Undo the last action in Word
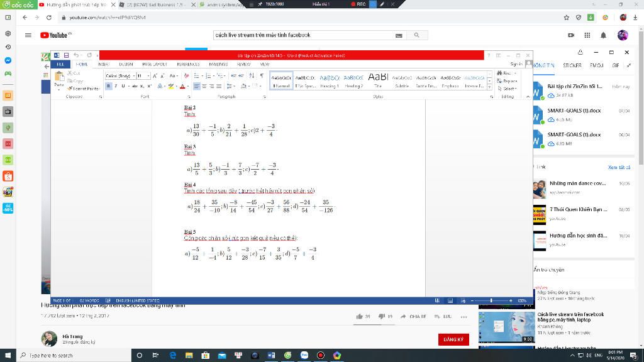The image size is (644, 362). (76, 55)
